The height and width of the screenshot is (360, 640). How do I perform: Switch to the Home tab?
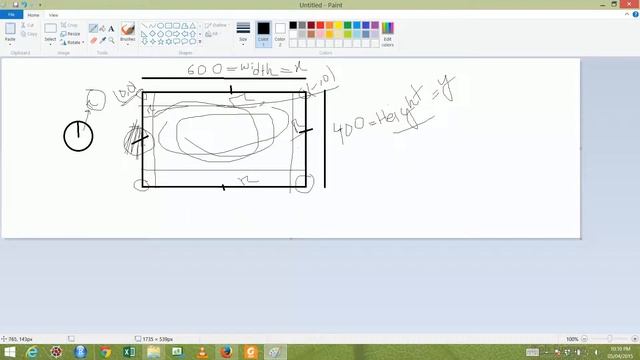point(33,15)
